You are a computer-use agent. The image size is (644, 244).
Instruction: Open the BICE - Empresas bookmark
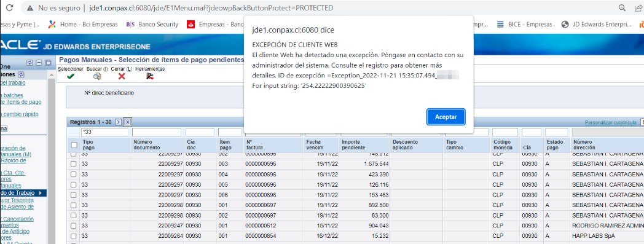click(x=525, y=24)
